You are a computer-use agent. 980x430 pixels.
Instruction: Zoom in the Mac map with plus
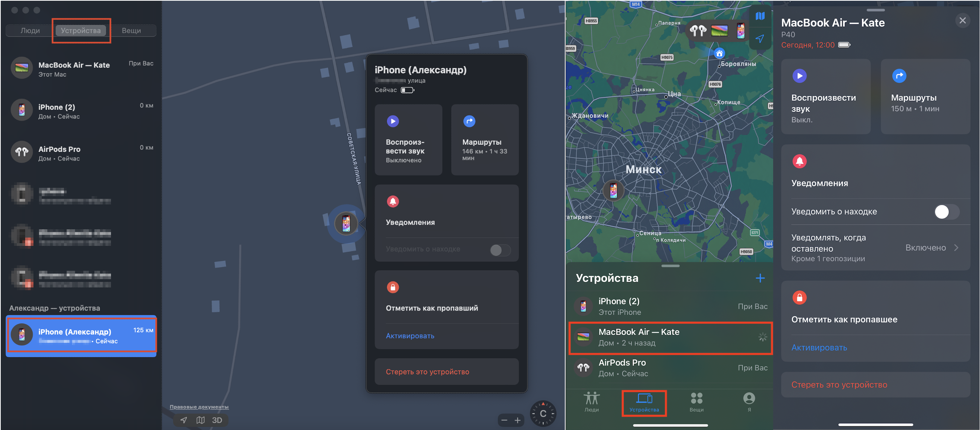[517, 420]
